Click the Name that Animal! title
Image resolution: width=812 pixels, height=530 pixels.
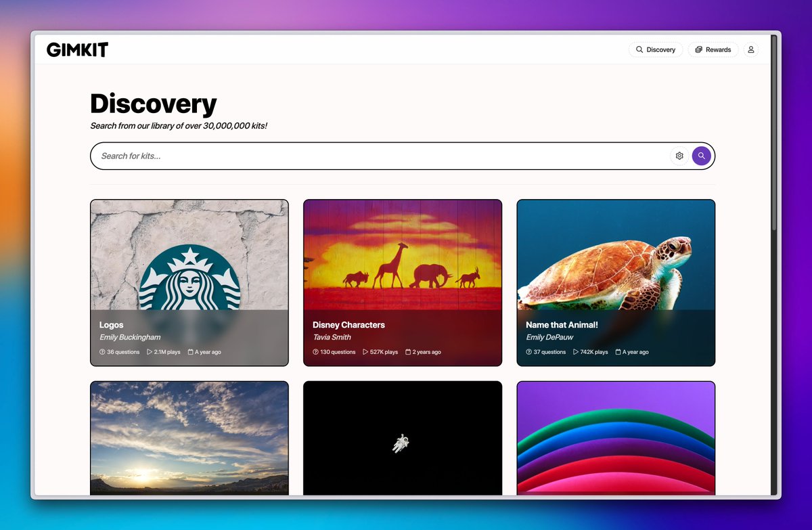pos(562,325)
